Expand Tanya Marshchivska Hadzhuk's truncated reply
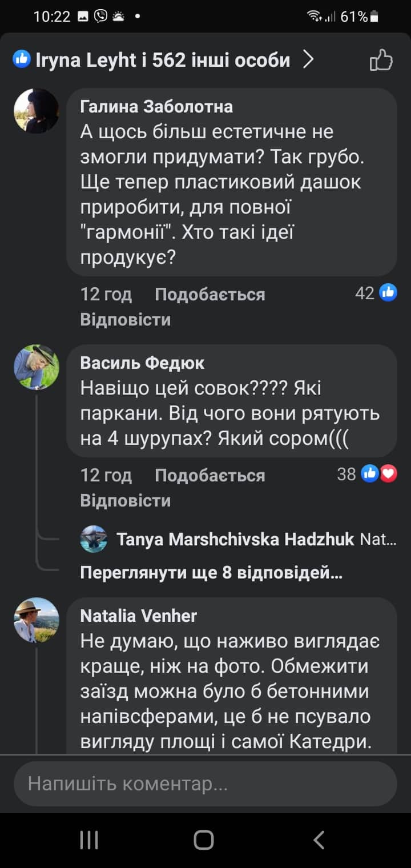Screen dimensions: 411x868 (x=245, y=539)
